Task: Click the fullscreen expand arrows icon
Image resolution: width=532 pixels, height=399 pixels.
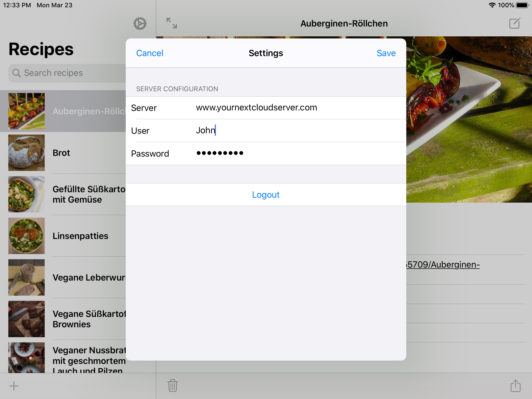Action: coord(172,23)
